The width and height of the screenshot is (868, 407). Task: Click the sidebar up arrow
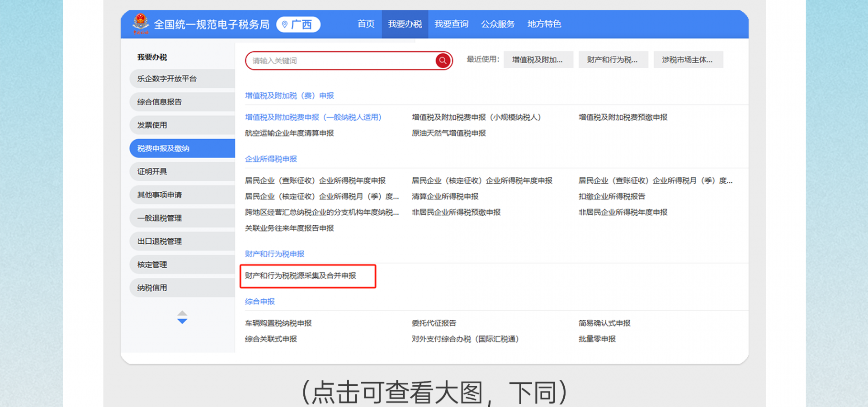(182, 313)
